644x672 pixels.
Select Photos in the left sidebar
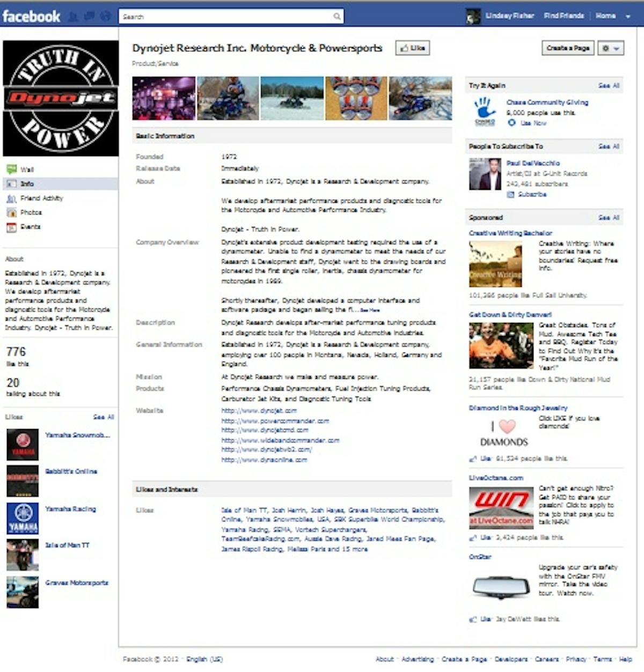31,212
